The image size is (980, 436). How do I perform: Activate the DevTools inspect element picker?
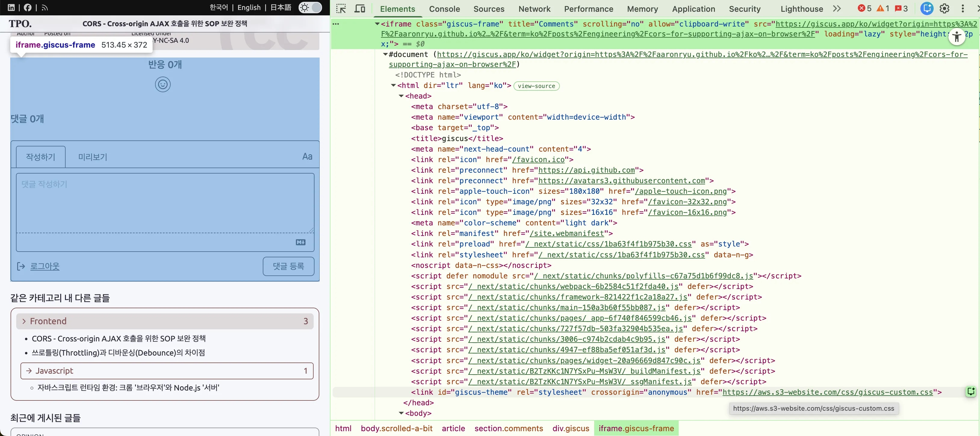pos(341,8)
